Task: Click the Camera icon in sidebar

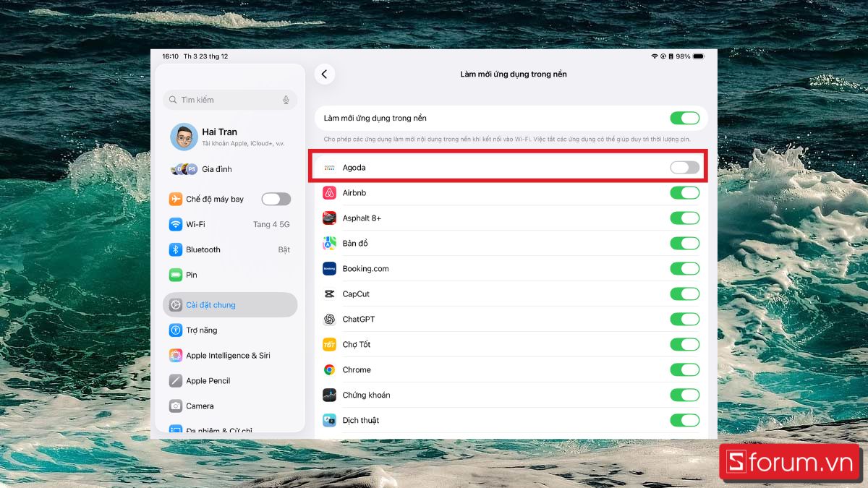Action: [176, 406]
